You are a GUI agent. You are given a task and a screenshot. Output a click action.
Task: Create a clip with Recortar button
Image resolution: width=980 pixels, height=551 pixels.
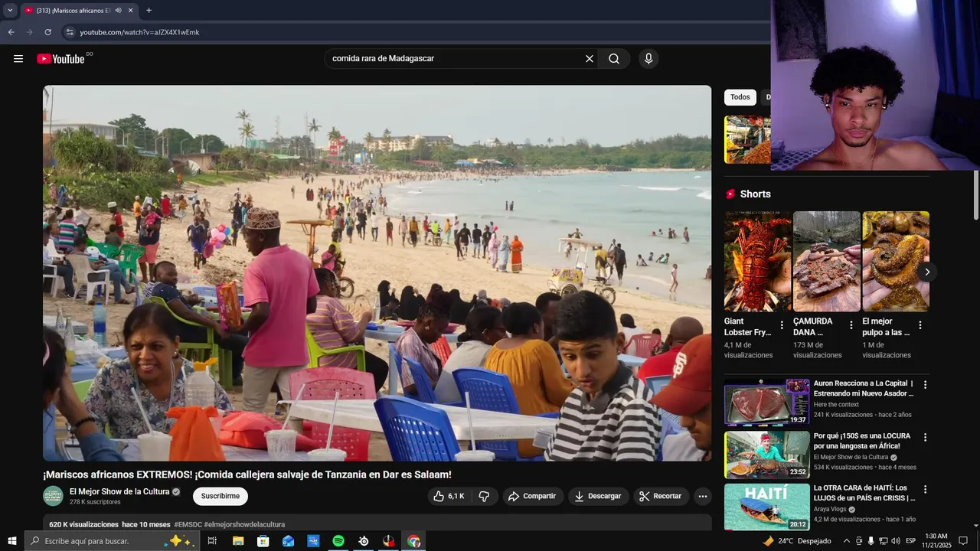click(661, 496)
